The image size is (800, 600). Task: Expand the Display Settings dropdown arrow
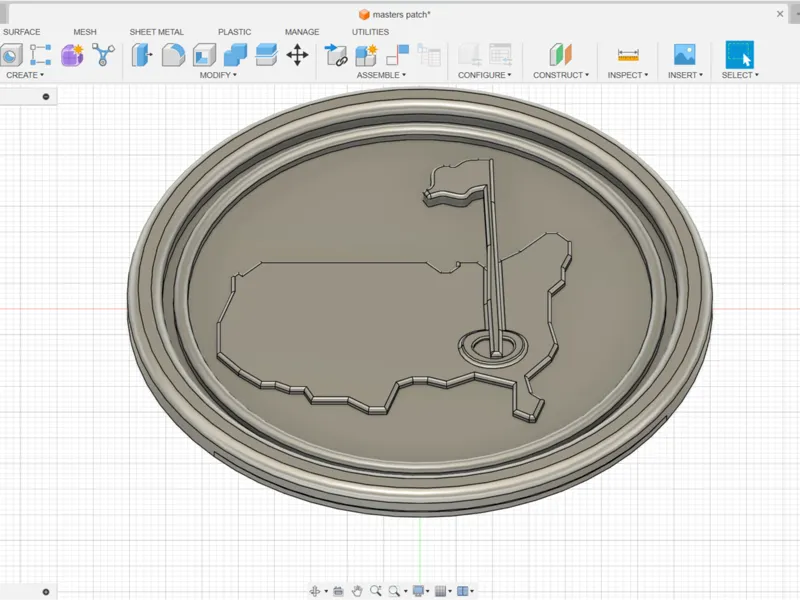tap(428, 591)
